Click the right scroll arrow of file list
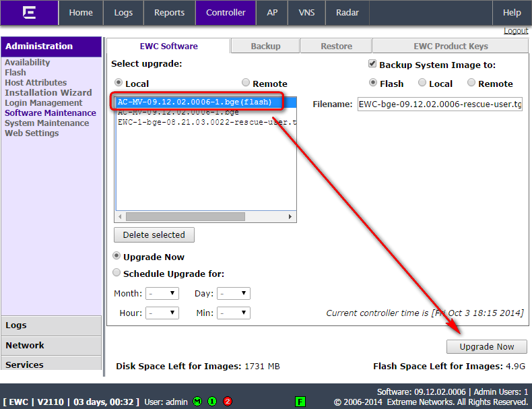This screenshot has height=409, width=532. 290,216
